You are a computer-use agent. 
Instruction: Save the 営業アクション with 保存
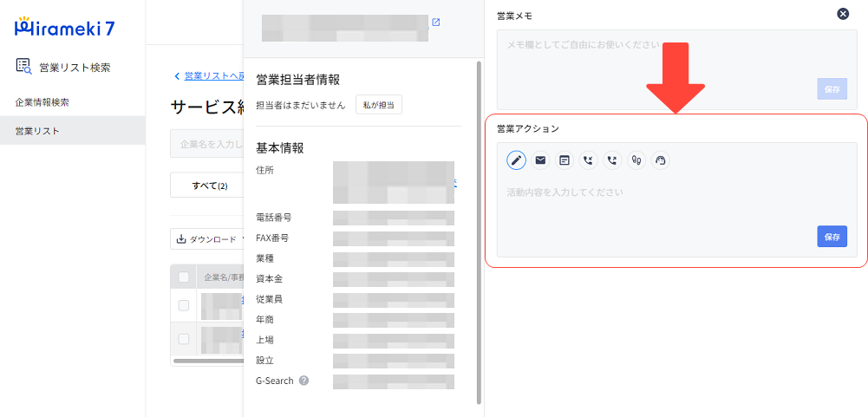pos(832,237)
